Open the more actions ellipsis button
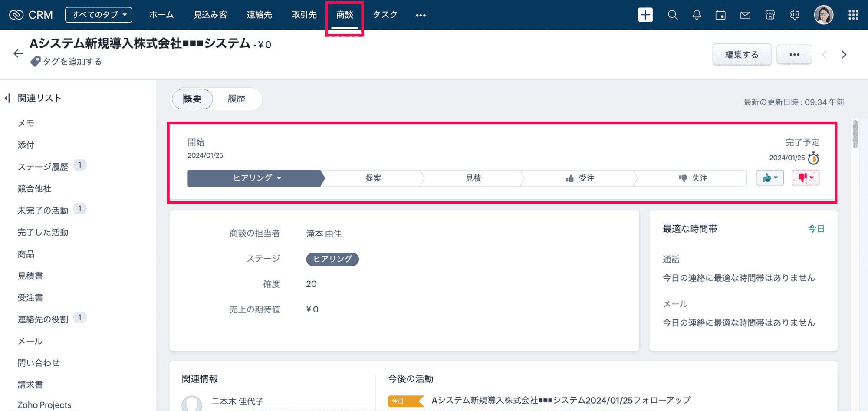 click(794, 55)
